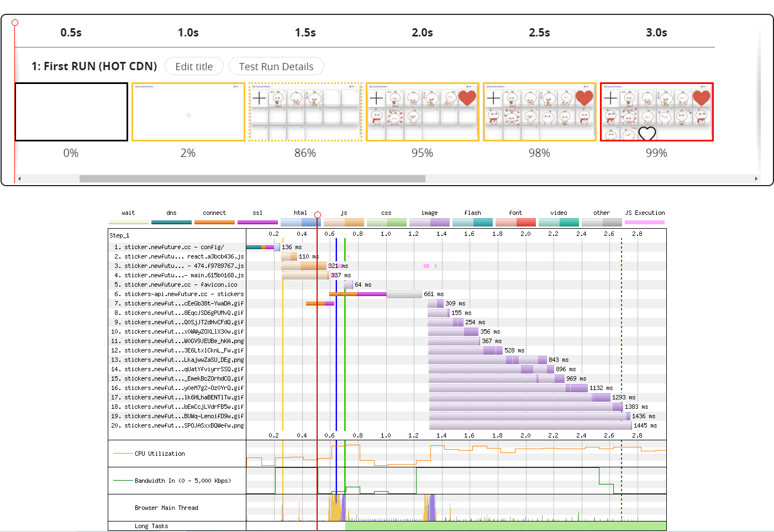Click the image legend color bar
This screenshot has width=774, height=532.
click(x=429, y=222)
